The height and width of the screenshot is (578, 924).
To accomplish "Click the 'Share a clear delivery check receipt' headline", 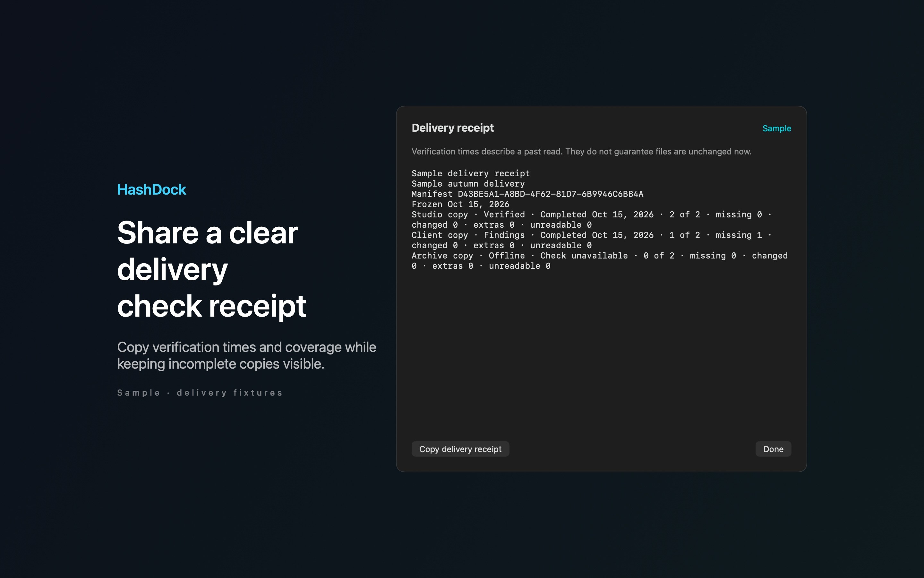I will coord(211,269).
